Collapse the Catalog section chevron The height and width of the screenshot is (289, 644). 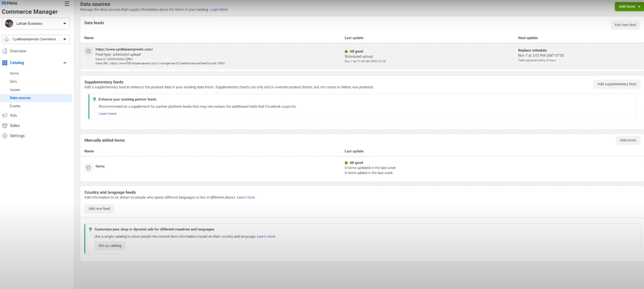click(x=65, y=63)
